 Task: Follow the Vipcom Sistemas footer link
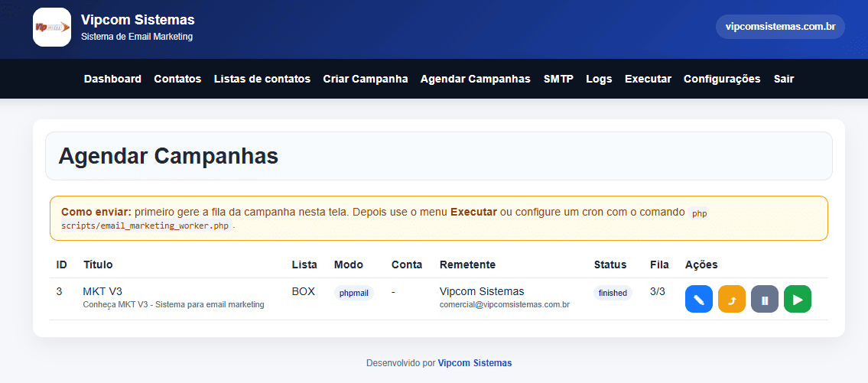coord(475,363)
